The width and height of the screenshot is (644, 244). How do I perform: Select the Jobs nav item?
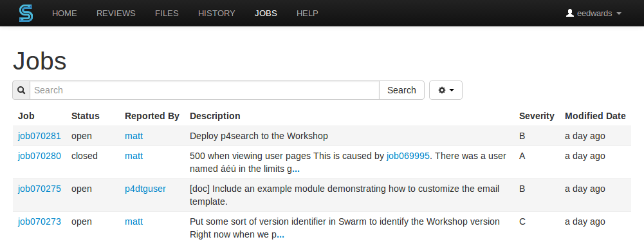tap(266, 13)
